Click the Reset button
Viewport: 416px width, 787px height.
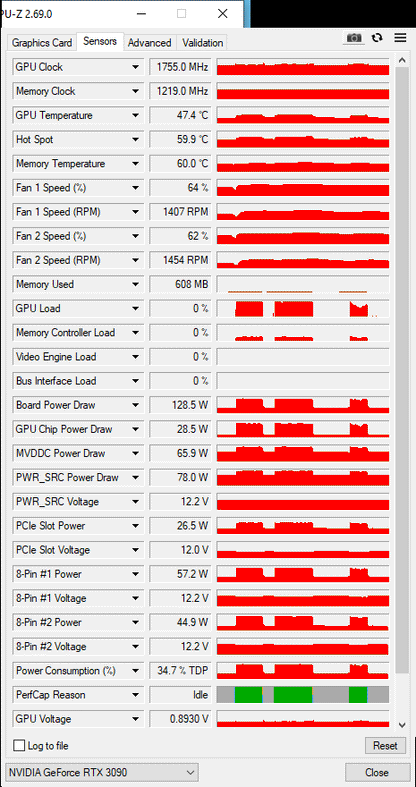point(385,746)
